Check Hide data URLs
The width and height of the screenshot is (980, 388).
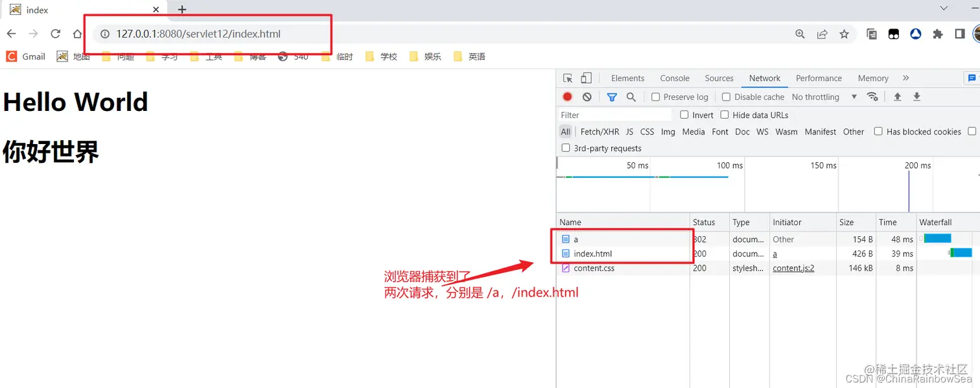pyautogui.click(x=725, y=115)
